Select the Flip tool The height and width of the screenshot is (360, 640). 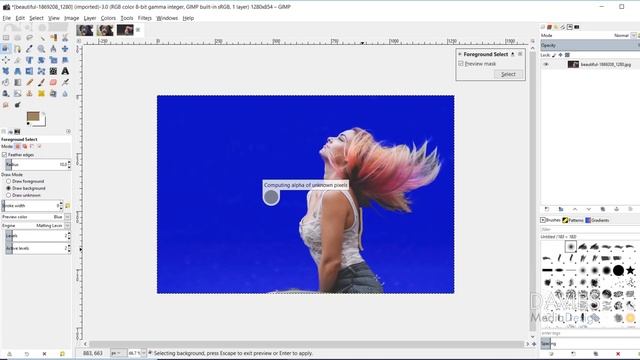point(29,71)
